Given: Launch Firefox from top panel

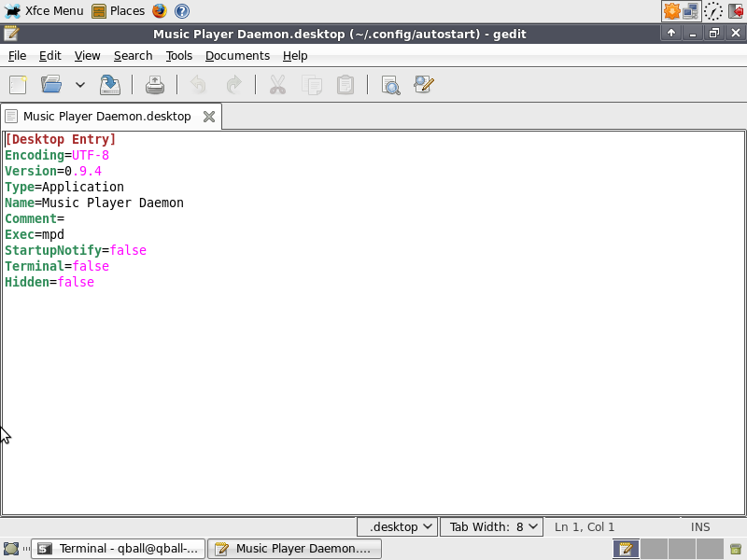Looking at the screenshot, I should 160,10.
